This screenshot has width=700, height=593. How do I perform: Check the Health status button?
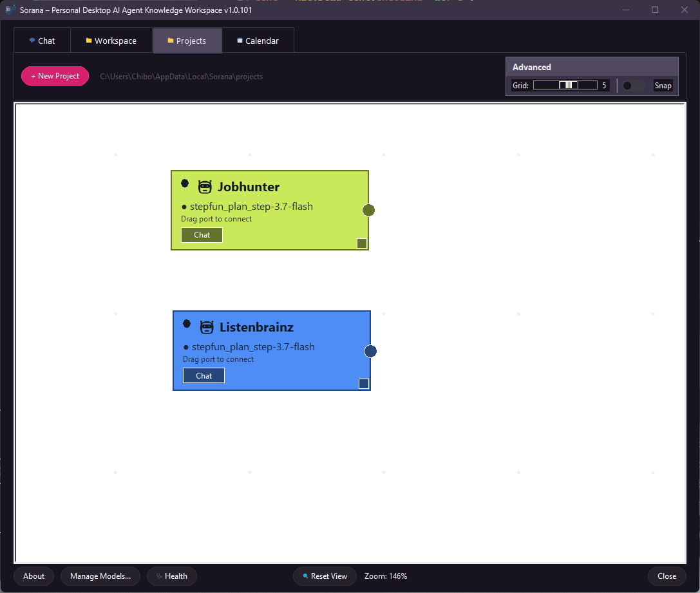(x=172, y=576)
